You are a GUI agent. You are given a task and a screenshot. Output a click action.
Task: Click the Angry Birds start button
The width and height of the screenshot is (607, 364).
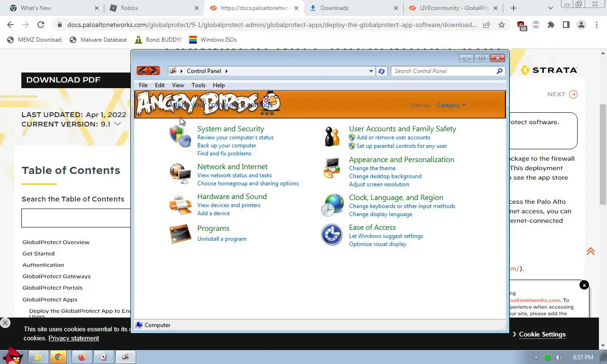pyautogui.click(x=12, y=356)
